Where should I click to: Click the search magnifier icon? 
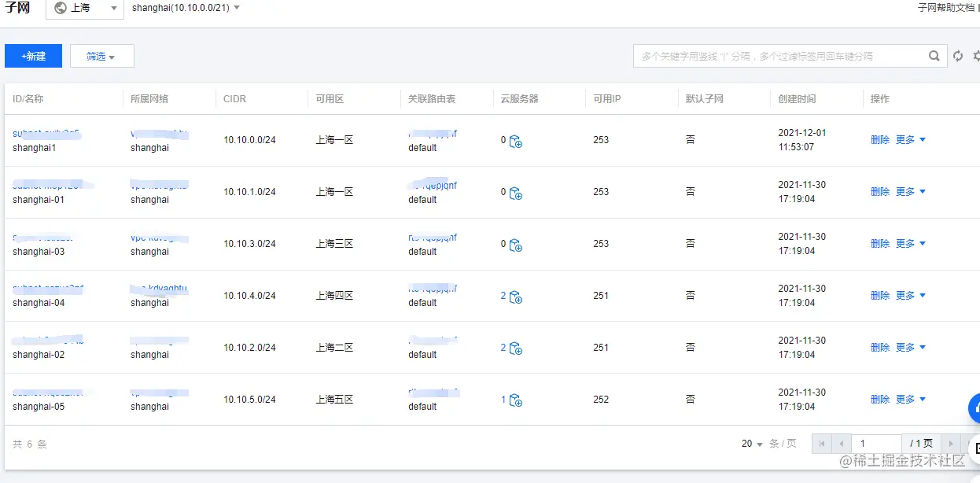(934, 56)
